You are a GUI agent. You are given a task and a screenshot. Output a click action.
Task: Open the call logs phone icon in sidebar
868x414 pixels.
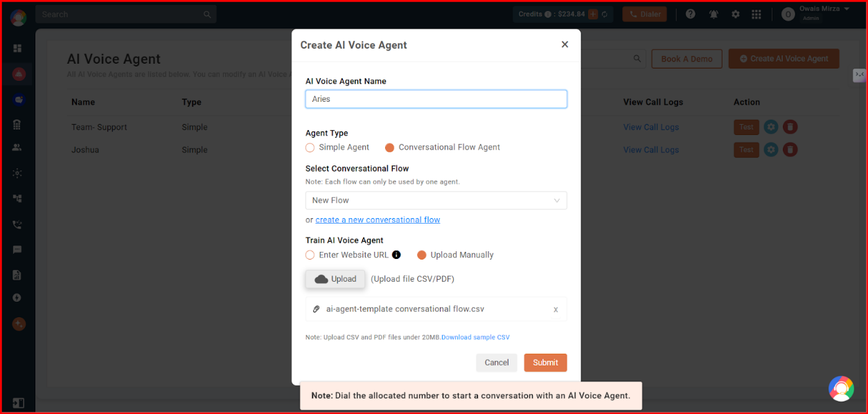click(17, 224)
